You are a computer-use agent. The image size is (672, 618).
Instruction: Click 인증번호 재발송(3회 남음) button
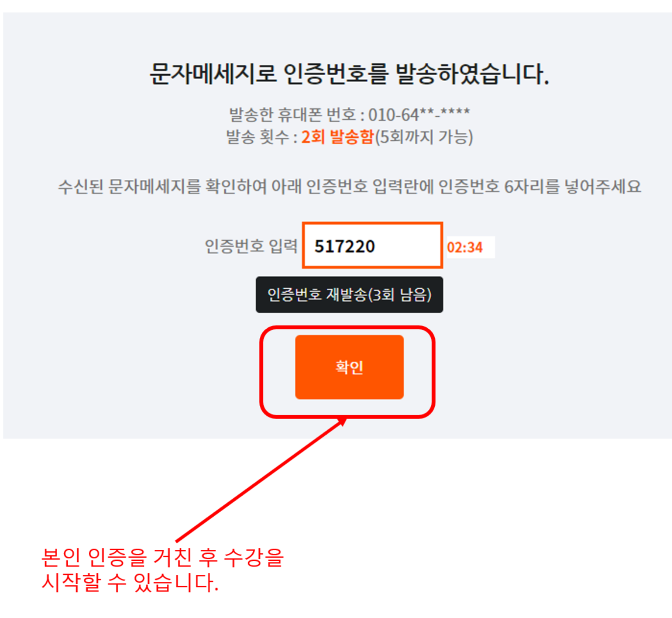[349, 295]
